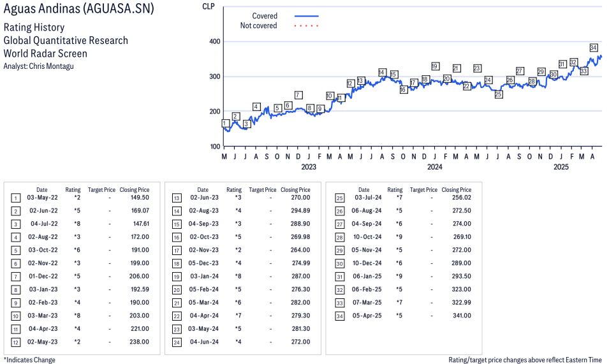Click closing price 269.10
Screen dimensions: 609x364
(x=462, y=237)
